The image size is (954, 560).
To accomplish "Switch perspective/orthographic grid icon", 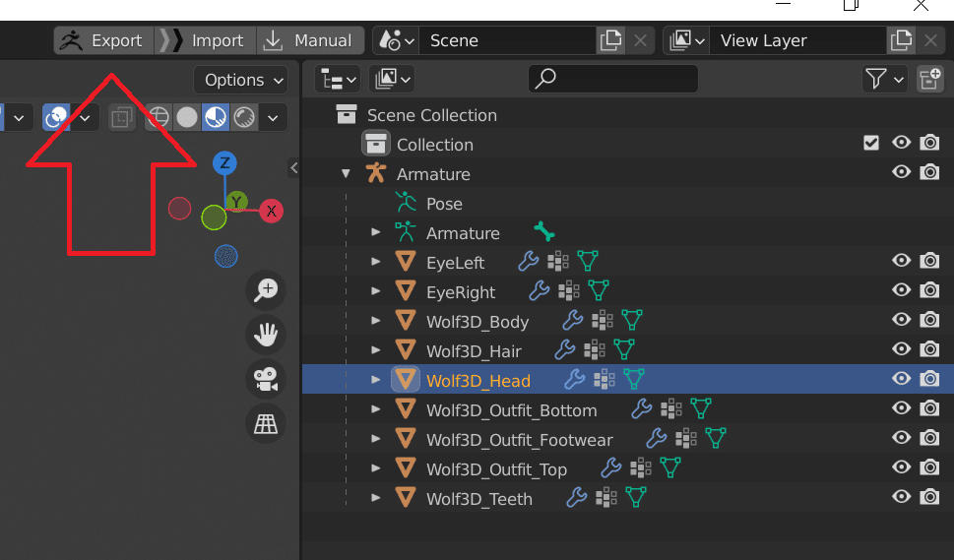I will pos(266,424).
